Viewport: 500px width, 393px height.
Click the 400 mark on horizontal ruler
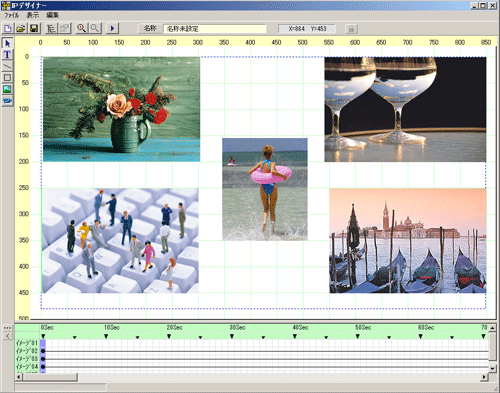point(250,42)
